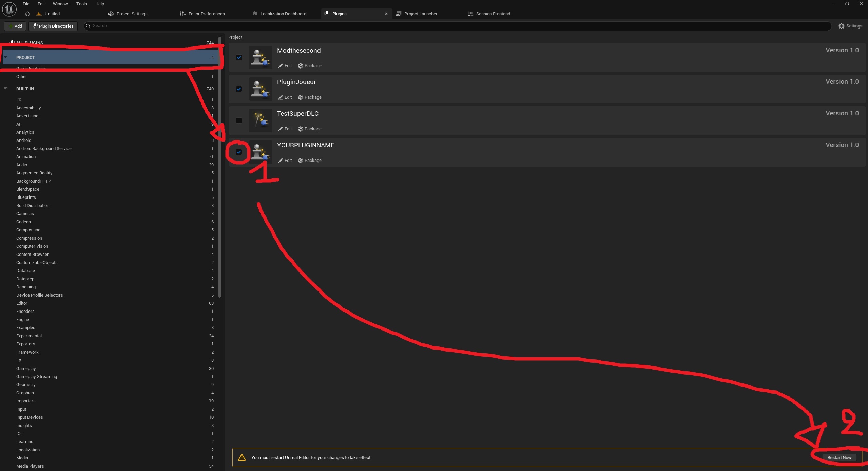Open the Tools menu

[81, 4]
